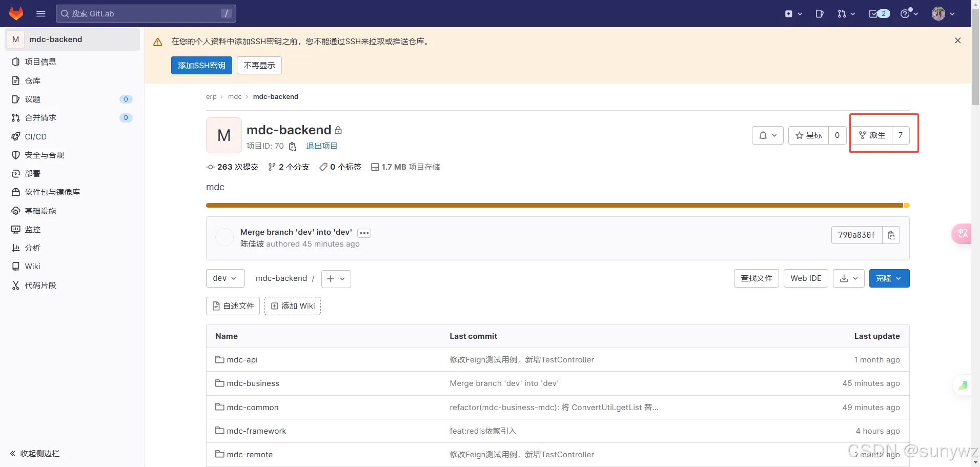Open the to-do list with 2 items

(880, 14)
